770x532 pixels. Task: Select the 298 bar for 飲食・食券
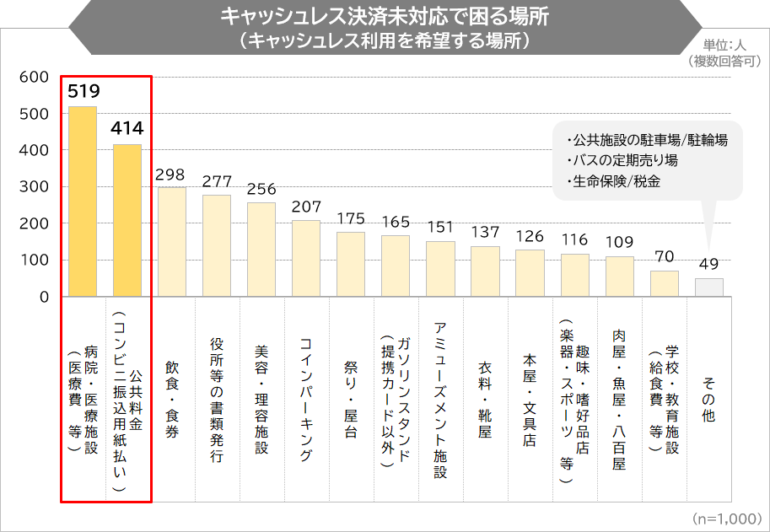tap(172, 242)
